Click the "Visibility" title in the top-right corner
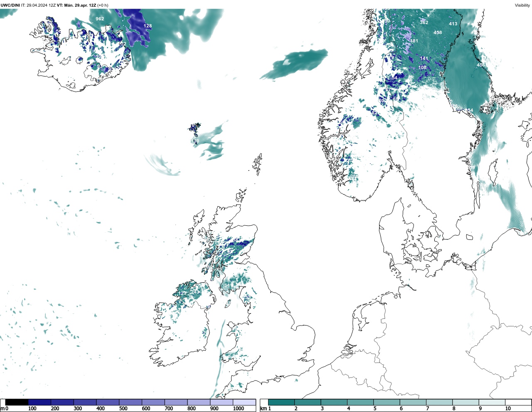Image resolution: width=532 pixels, height=412 pixels. tap(522, 5)
